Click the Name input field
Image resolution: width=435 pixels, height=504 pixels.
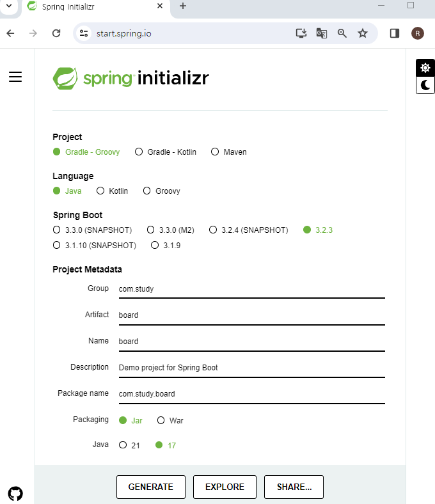(x=252, y=342)
